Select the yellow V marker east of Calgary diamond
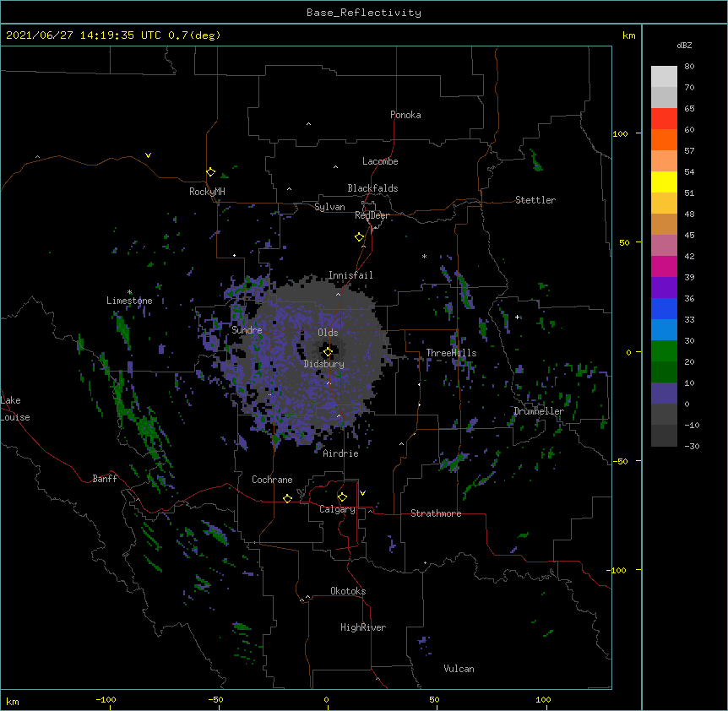The image size is (728, 711). coord(362,493)
